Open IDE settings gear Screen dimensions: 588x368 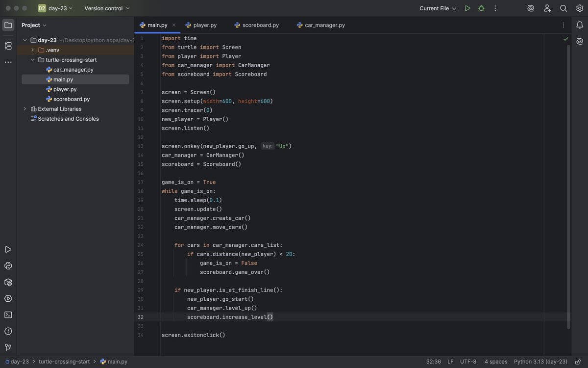(580, 8)
